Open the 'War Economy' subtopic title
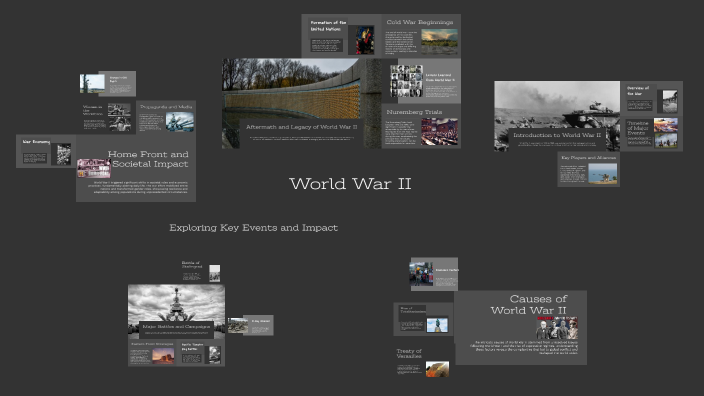Screen dimensions: 704x396 36,141
